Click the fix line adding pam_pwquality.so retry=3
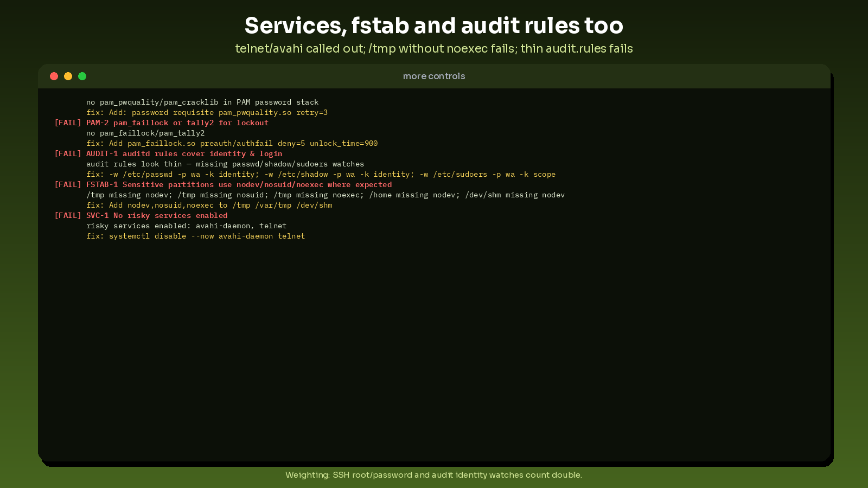Image resolution: width=868 pixels, height=488 pixels. tap(207, 112)
